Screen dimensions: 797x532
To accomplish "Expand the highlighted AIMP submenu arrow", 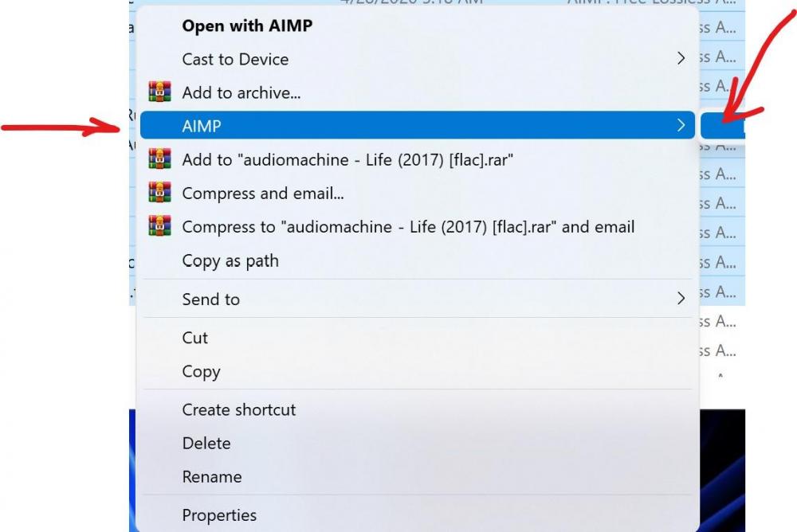I will (681, 125).
